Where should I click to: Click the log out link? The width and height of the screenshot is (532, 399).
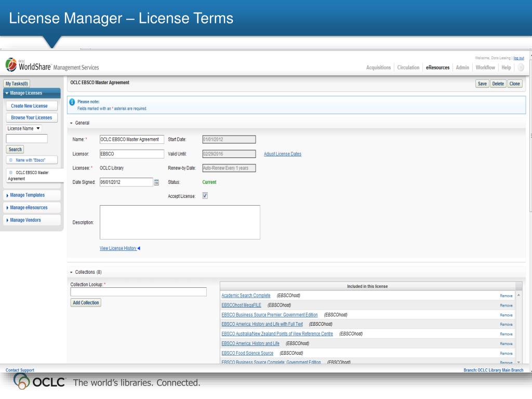pos(519,58)
